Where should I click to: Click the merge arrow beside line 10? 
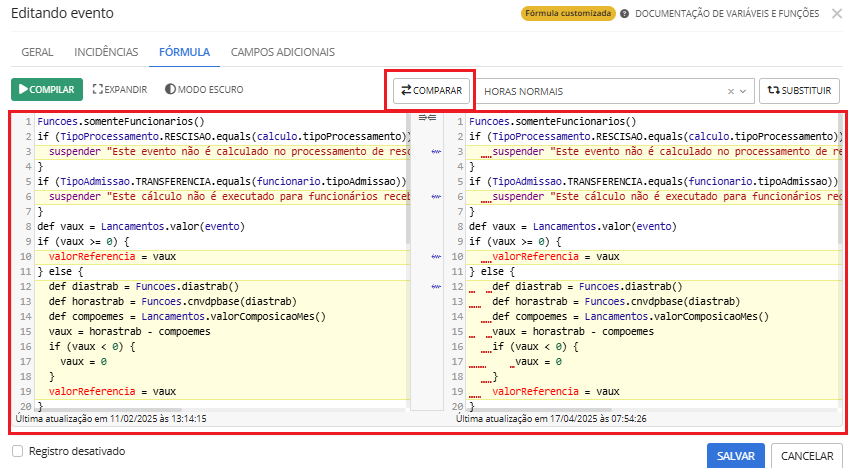click(x=436, y=256)
